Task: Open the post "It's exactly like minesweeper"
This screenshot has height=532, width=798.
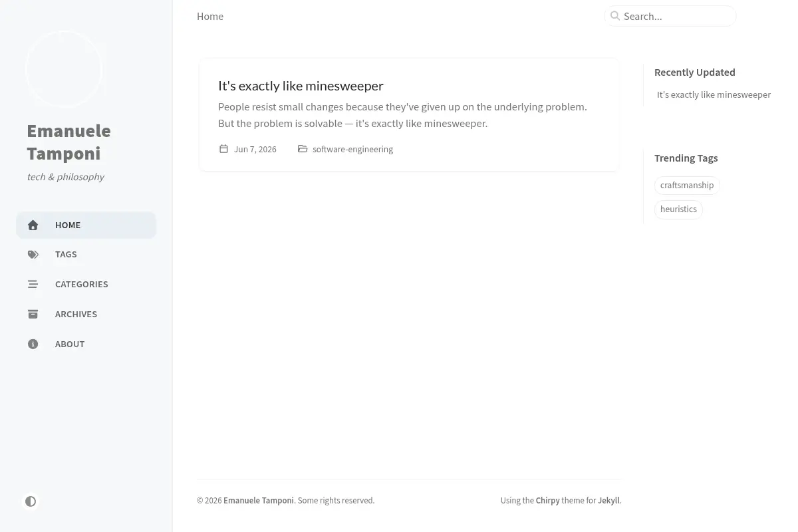Action: 301,86
